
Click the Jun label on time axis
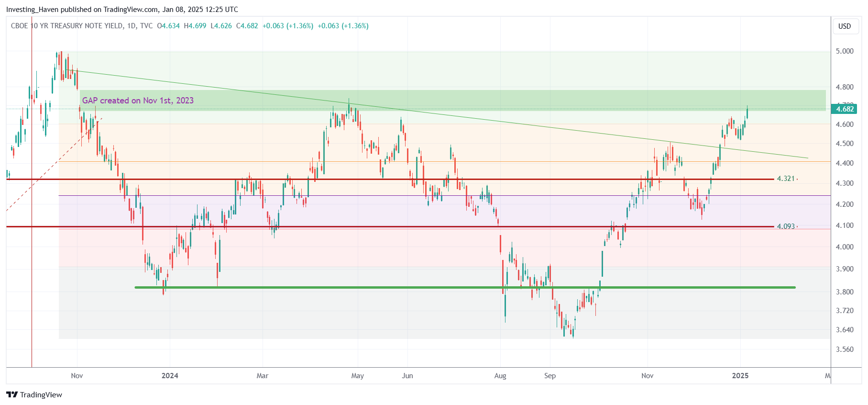(407, 376)
